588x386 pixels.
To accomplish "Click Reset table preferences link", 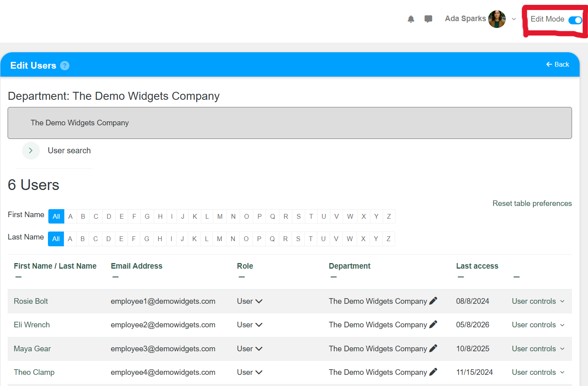I will (532, 203).
